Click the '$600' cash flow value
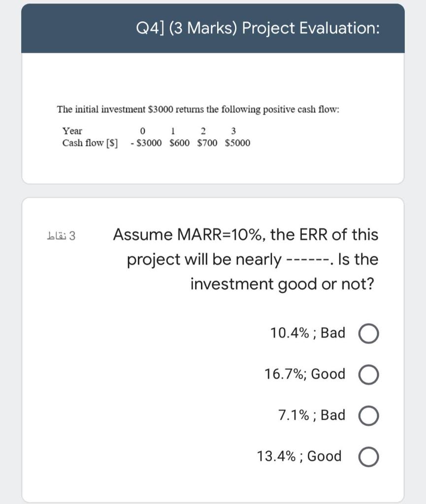This screenshot has height=504, width=426. pos(179,143)
